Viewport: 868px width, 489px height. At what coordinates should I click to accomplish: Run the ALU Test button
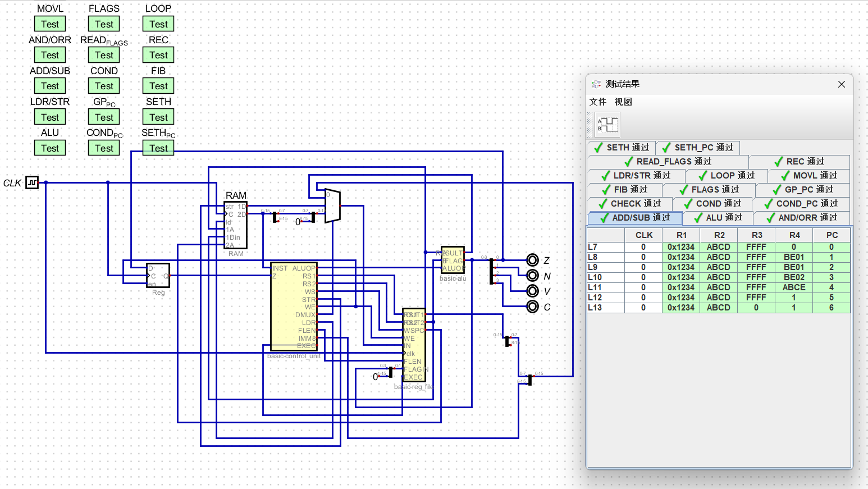coord(50,148)
